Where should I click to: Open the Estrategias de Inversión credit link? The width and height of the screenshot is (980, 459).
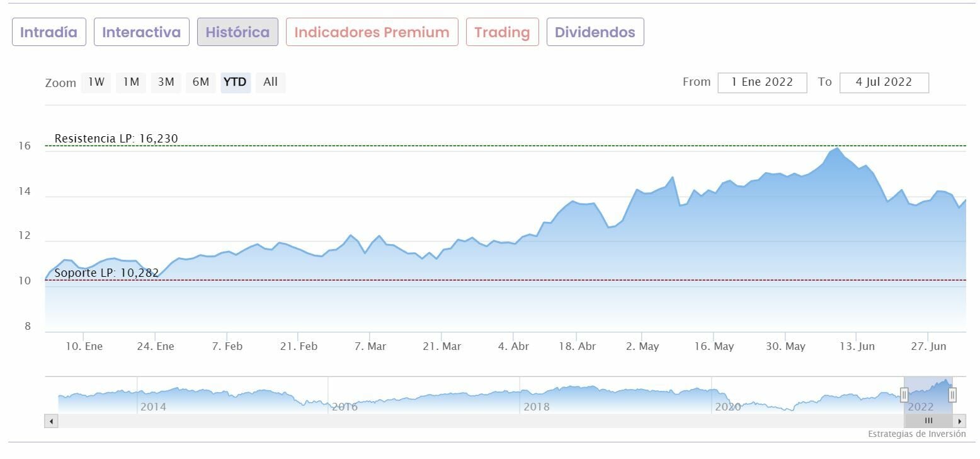click(916, 434)
